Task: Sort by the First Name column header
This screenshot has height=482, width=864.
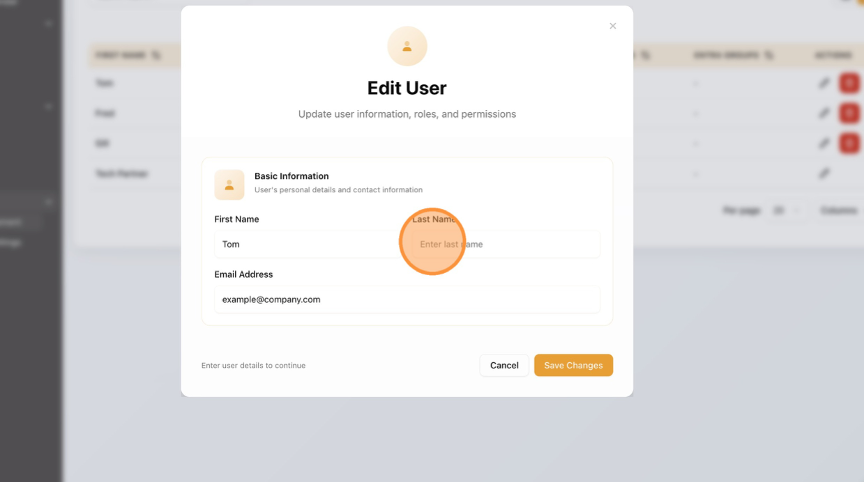Action: point(127,55)
